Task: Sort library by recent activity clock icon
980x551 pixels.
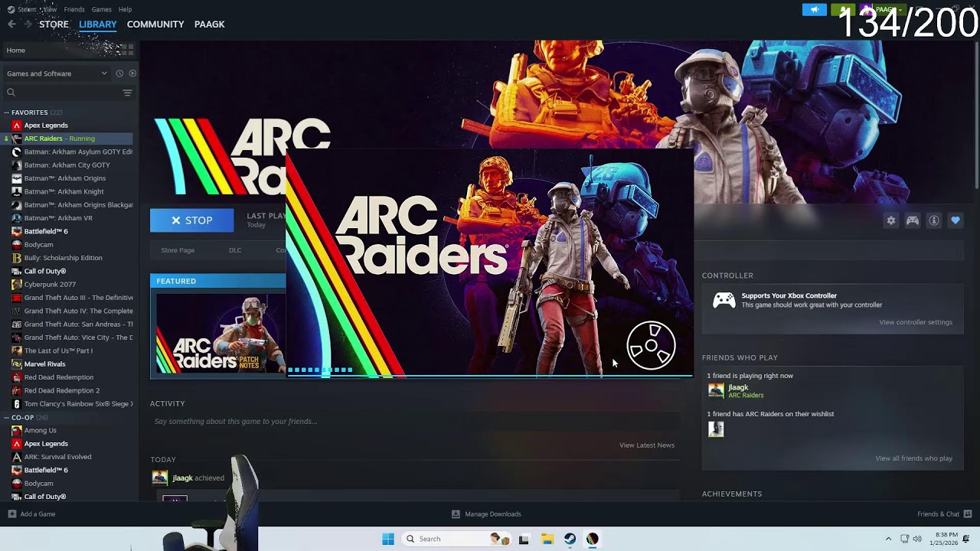Action: [119, 73]
